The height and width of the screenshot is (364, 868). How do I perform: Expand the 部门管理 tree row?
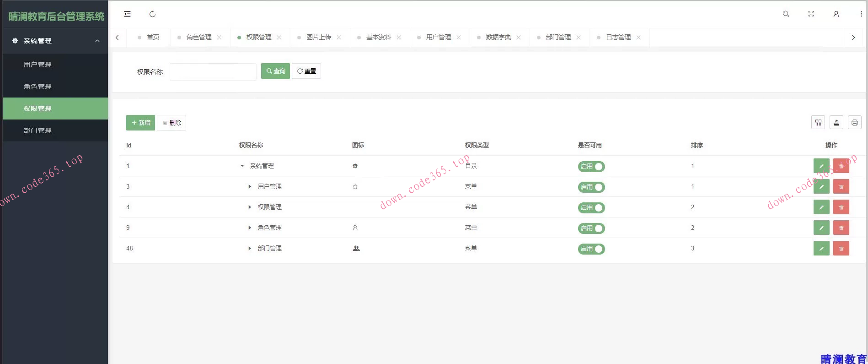coord(250,248)
